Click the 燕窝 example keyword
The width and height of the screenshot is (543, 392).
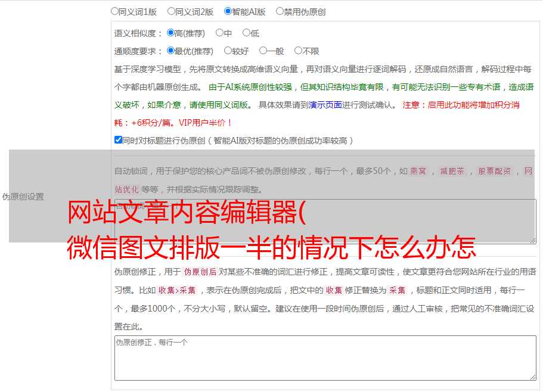click(x=418, y=171)
